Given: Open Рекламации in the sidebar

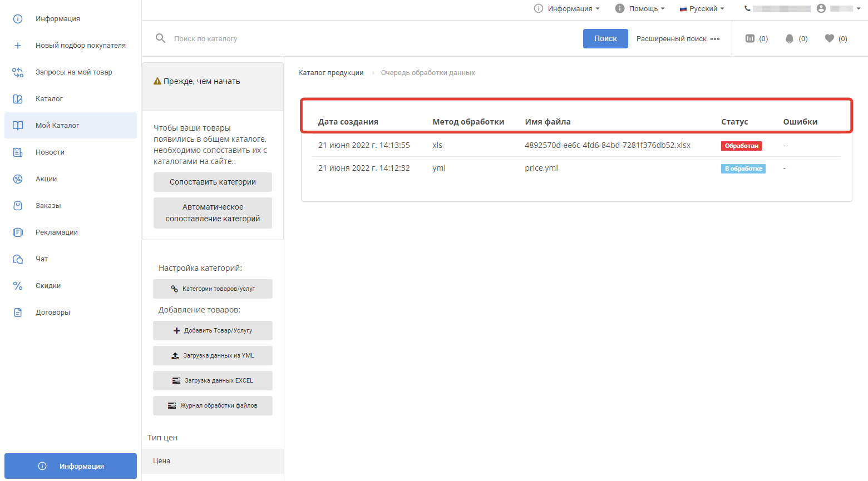Looking at the screenshot, I should click(x=56, y=232).
